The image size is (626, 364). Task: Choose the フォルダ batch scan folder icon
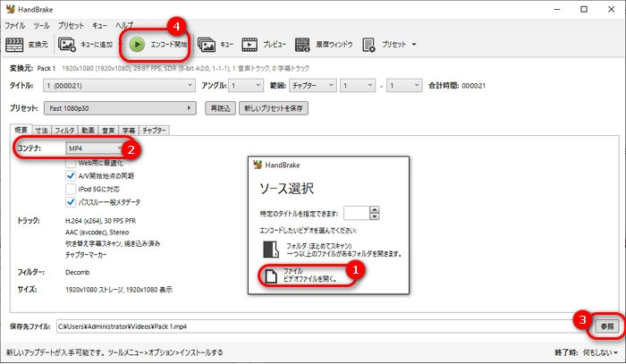pos(268,250)
